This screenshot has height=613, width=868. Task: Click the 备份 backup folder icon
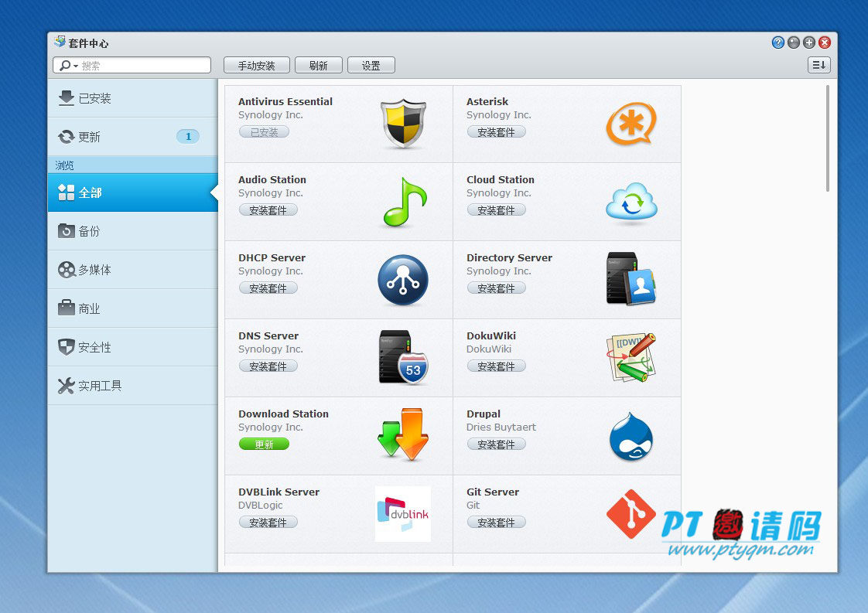(x=67, y=230)
